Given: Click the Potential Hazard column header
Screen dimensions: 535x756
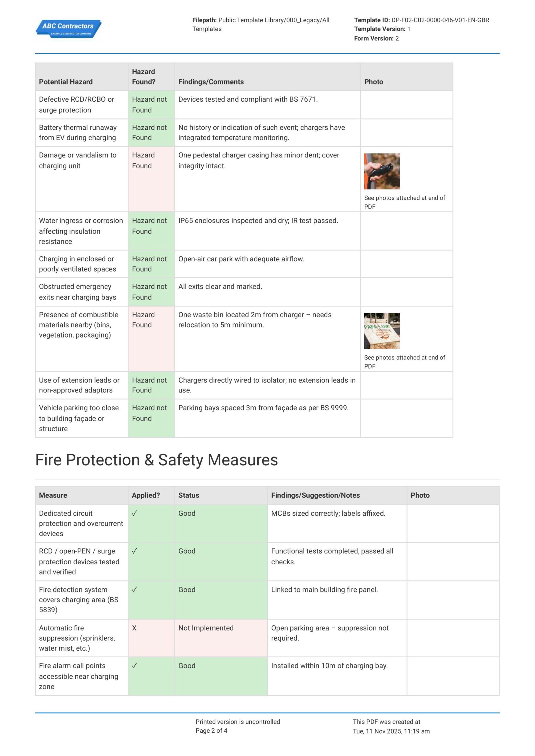Looking at the screenshot, I should tap(66, 82).
